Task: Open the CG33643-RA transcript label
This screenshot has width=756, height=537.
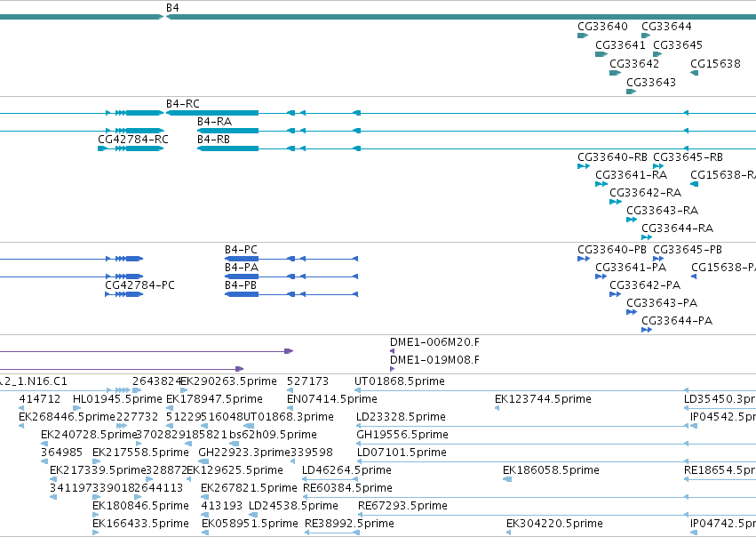Action: (662, 211)
